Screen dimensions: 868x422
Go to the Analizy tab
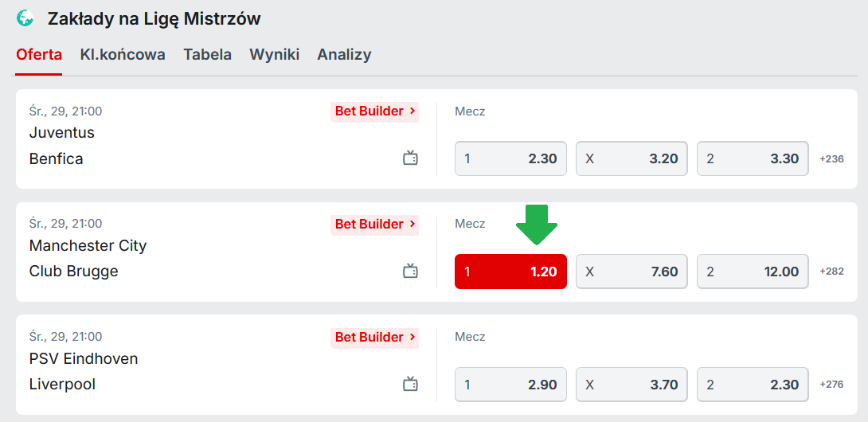click(344, 55)
